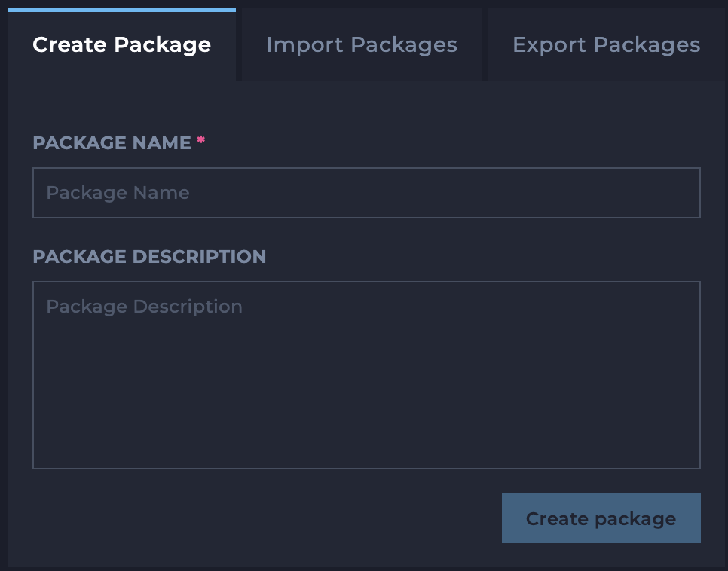Submit the form with Create package
This screenshot has width=728, height=571.
pos(601,518)
